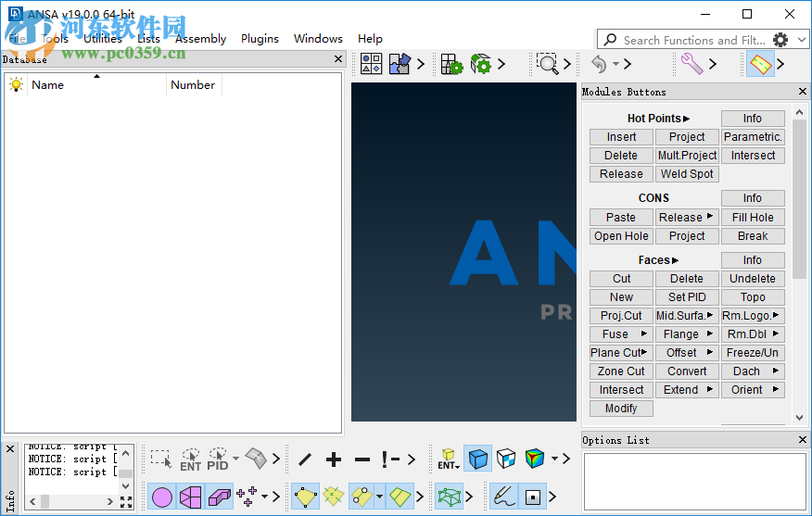Image resolution: width=812 pixels, height=516 pixels.
Task: Click the pink wrench tool icon
Action: (x=691, y=64)
